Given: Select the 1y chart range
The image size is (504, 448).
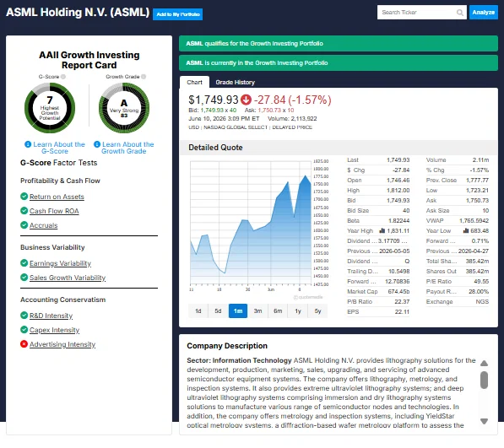Looking at the screenshot, I should click(298, 310).
